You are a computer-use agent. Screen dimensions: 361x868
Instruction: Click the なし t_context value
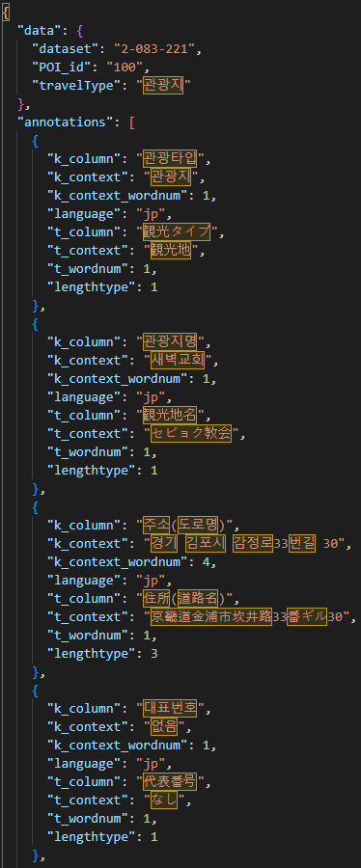pyautogui.click(x=164, y=800)
